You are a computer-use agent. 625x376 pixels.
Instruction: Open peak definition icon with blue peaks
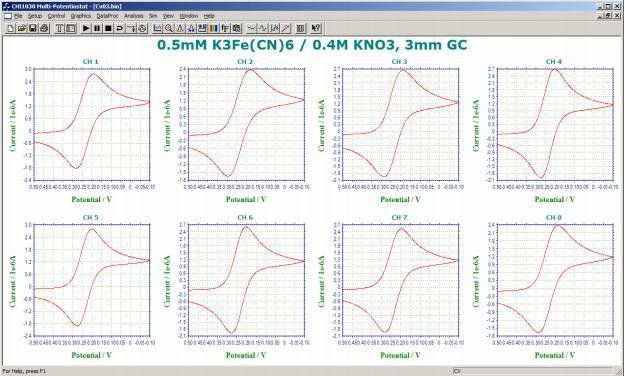(191, 28)
